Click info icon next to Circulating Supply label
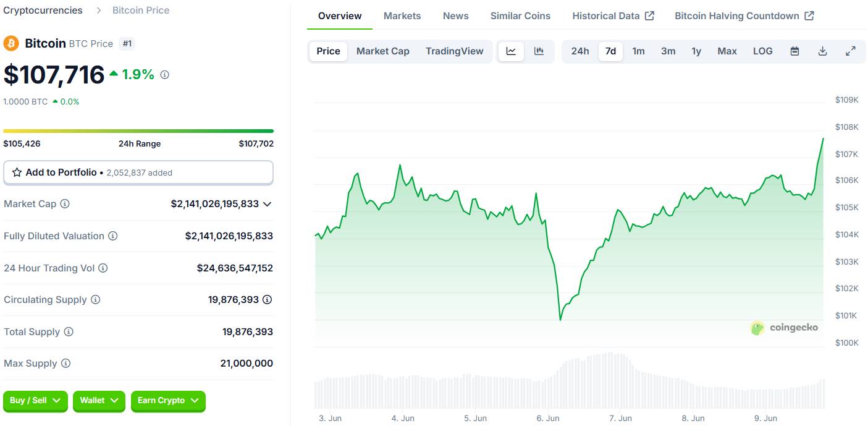The height and width of the screenshot is (426, 868). coord(96,300)
